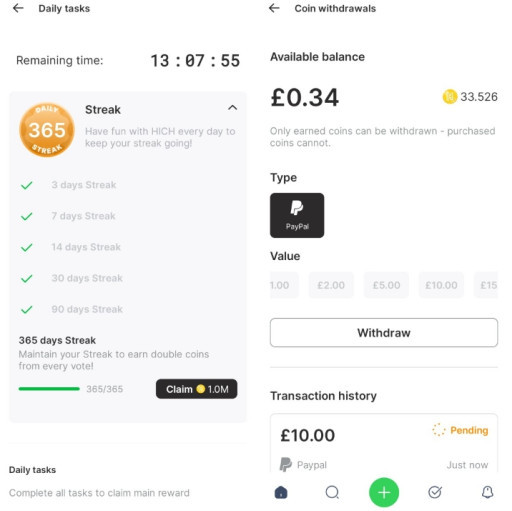Collapse the Streak section chevron
Viewport: 512px width, 511px height.
point(232,108)
